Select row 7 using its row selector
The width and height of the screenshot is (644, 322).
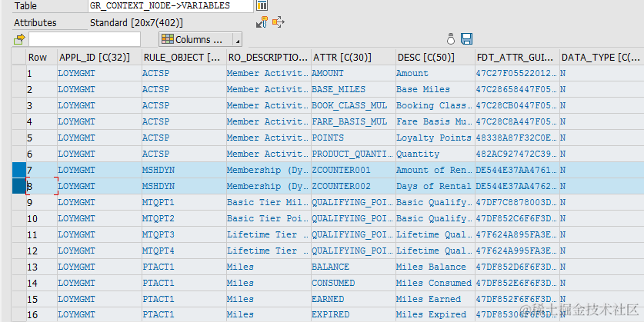click(19, 170)
